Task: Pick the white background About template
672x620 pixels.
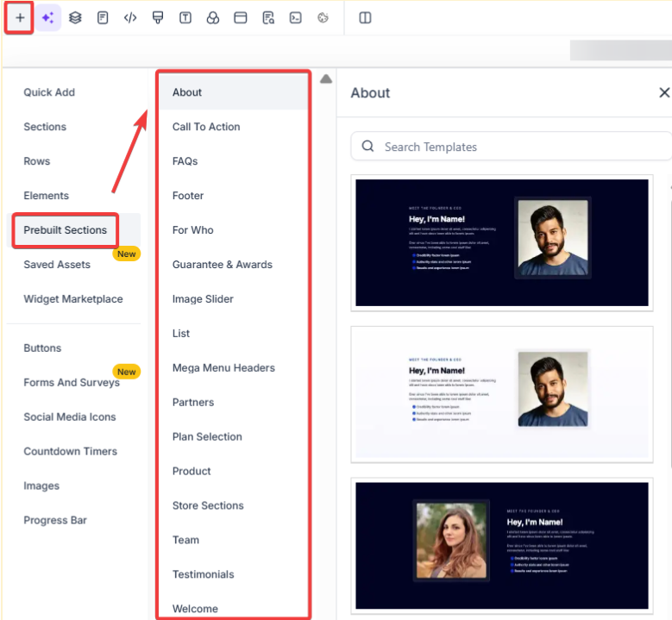Action: 501,394
